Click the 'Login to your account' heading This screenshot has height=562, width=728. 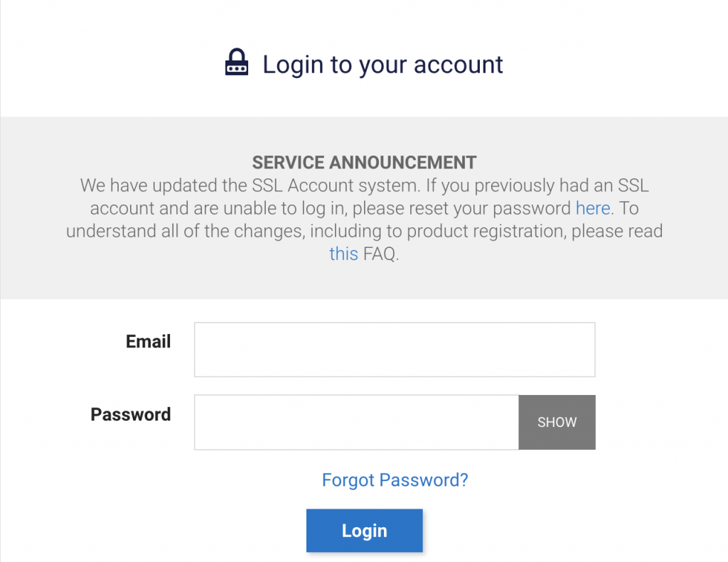(x=382, y=65)
